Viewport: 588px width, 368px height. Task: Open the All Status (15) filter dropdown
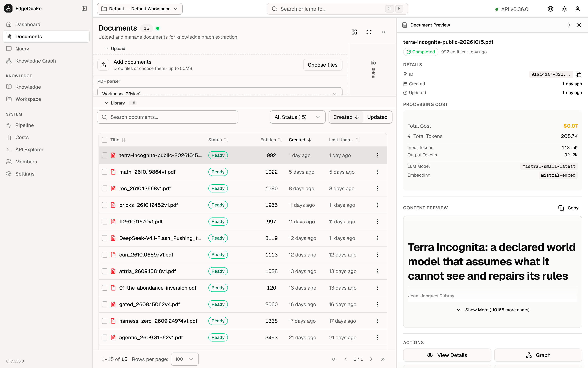(297, 117)
